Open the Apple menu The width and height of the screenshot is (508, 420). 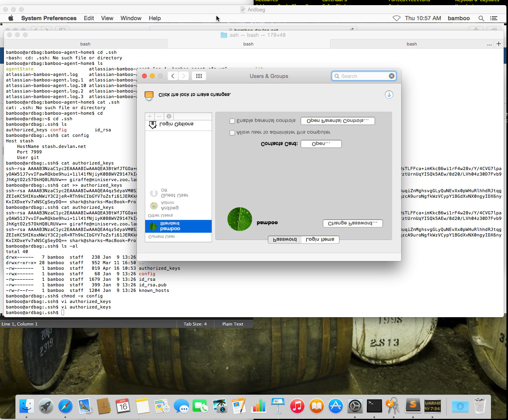click(11, 18)
